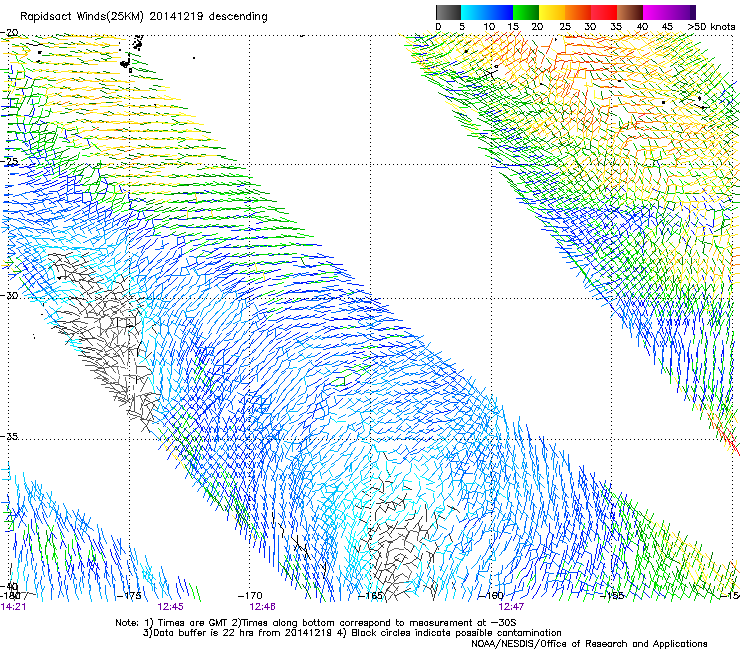Click the magenta 40-45 knots legend swatch
Viewport: 740px width, 650px height.
[656, 12]
